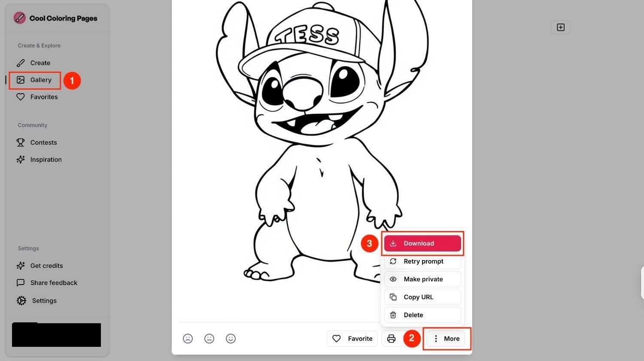The height and width of the screenshot is (361, 644).
Task: Rate the image with the sad face
Action: coord(188,339)
